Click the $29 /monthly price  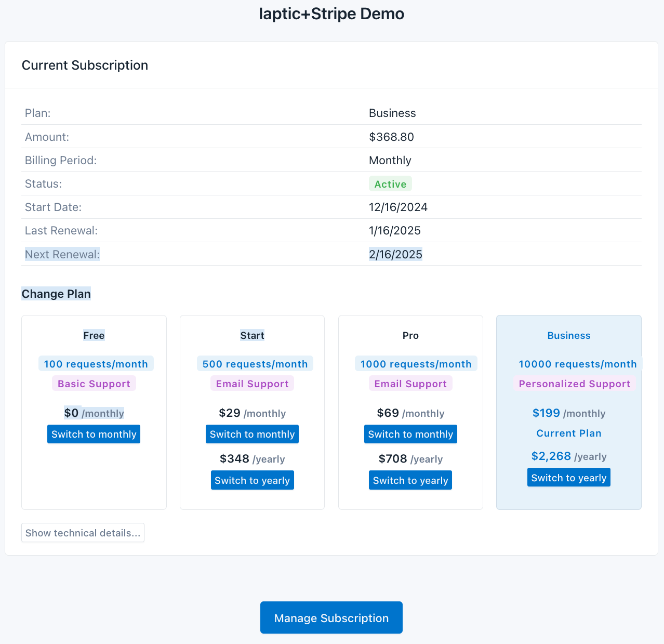[x=252, y=413]
